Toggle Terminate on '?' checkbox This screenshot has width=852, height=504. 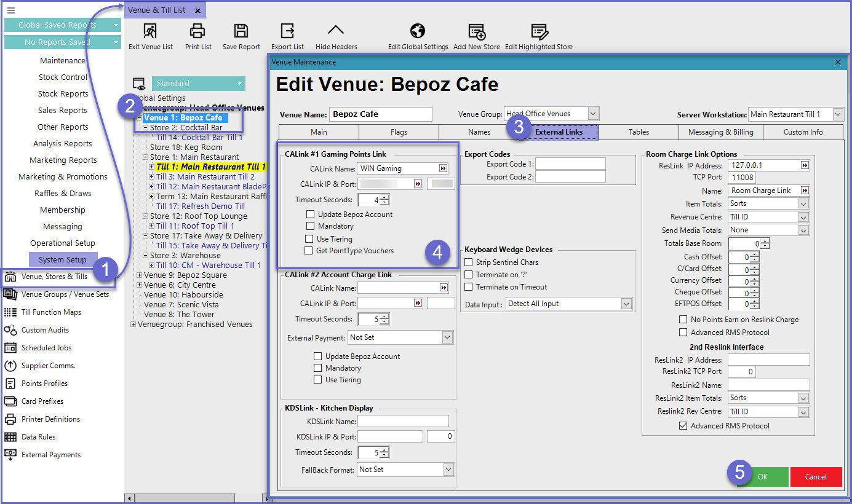[x=469, y=275]
